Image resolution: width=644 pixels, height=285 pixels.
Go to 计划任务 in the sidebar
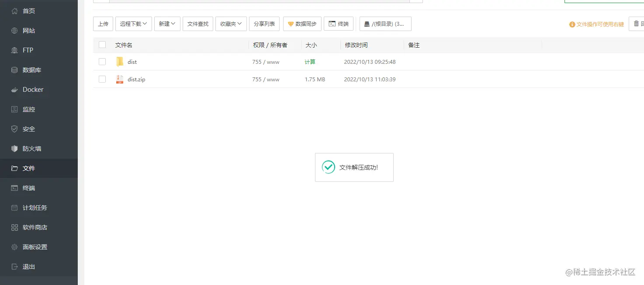pyautogui.click(x=39, y=208)
